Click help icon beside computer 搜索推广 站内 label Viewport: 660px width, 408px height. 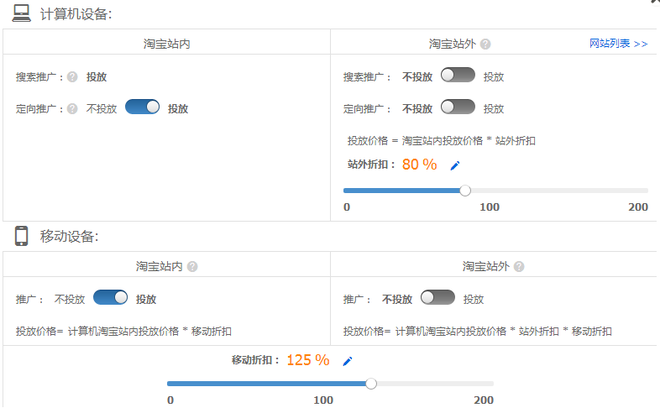pos(72,76)
